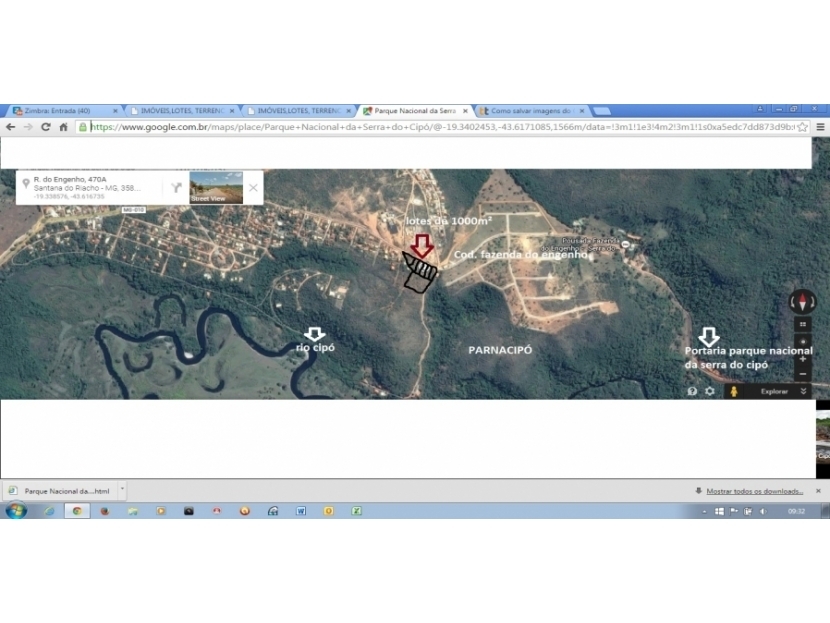Zoom out the map with minus button

point(802,373)
